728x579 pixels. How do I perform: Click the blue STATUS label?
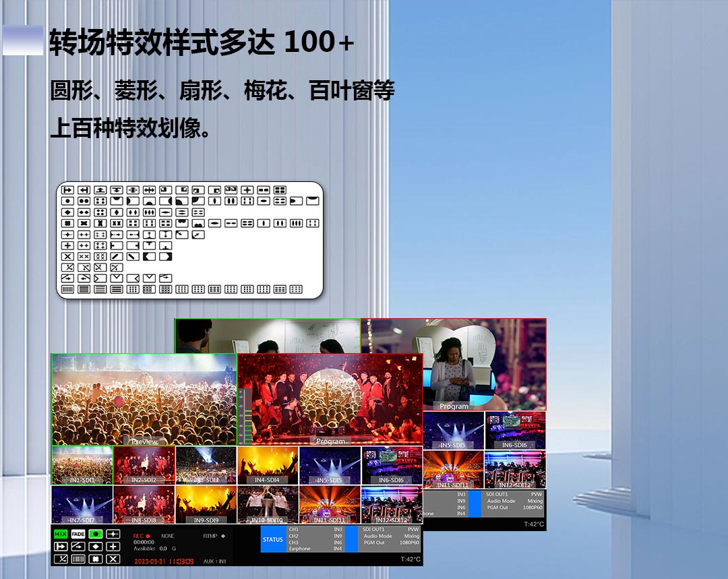[273, 539]
